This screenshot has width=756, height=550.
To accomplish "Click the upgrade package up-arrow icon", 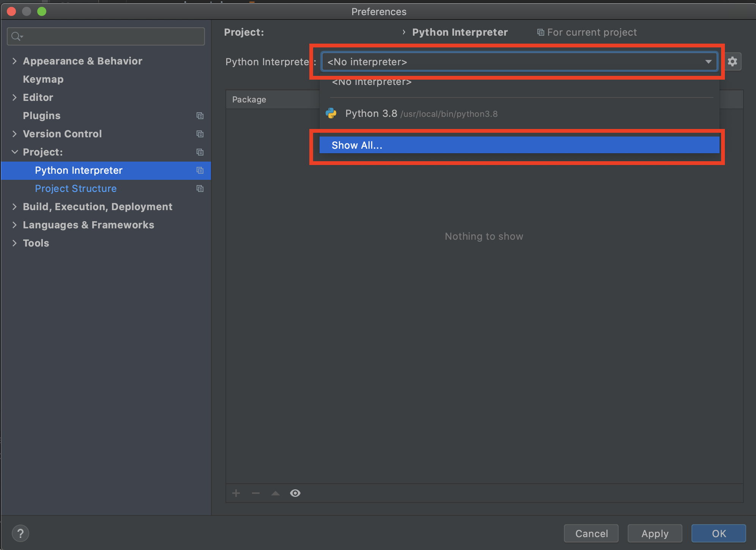I will point(276,493).
